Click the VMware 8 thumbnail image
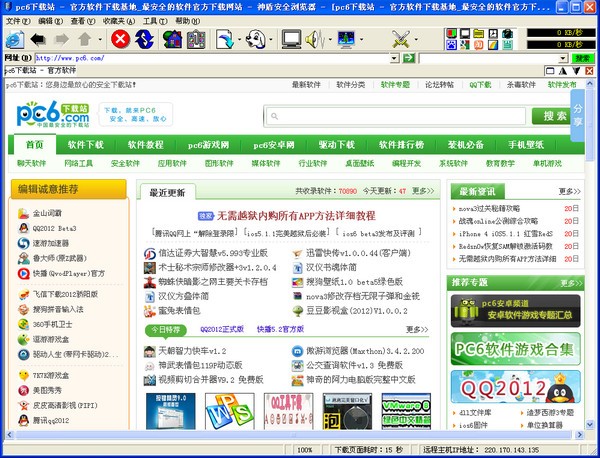This screenshot has height=458, width=600. coord(406,411)
